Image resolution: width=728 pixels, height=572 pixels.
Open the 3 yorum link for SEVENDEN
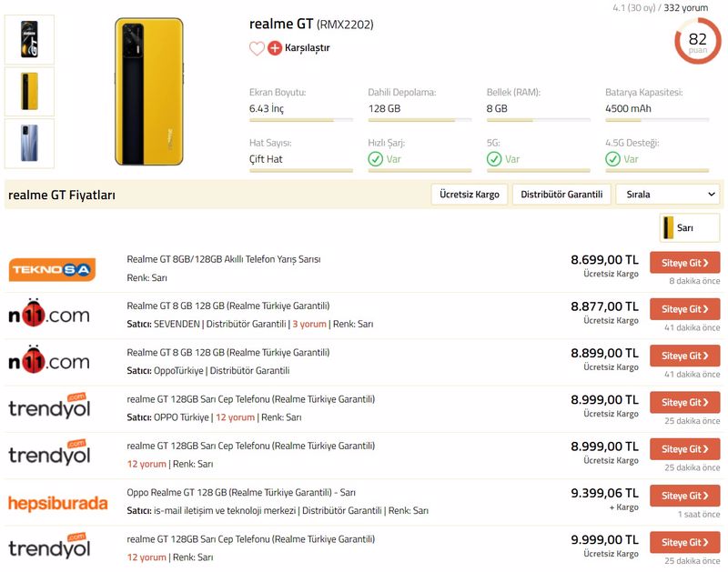(x=309, y=324)
